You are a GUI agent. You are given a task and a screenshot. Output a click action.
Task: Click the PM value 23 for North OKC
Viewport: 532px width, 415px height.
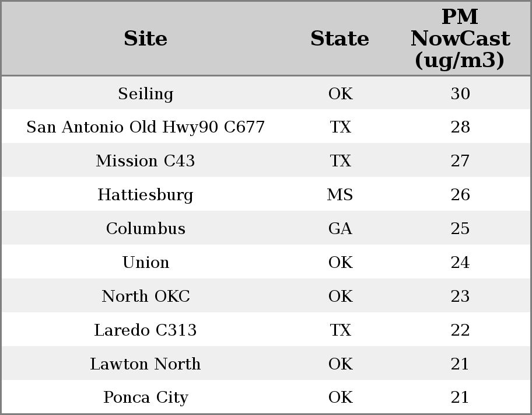460,297
